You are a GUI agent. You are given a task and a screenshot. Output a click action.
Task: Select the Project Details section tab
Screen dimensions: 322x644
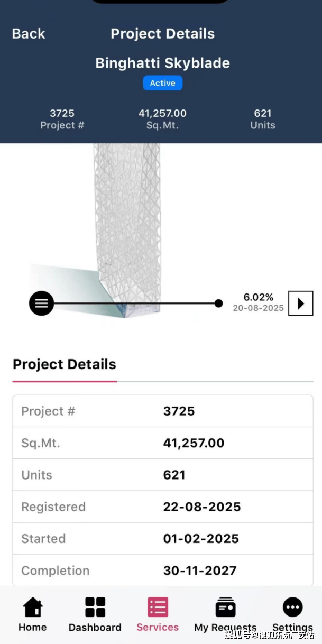[x=65, y=365]
